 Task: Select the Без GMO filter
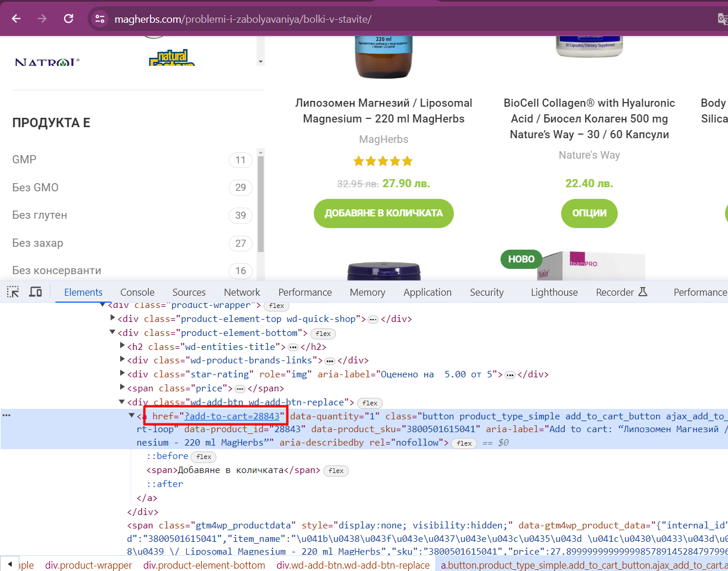pyautogui.click(x=36, y=188)
